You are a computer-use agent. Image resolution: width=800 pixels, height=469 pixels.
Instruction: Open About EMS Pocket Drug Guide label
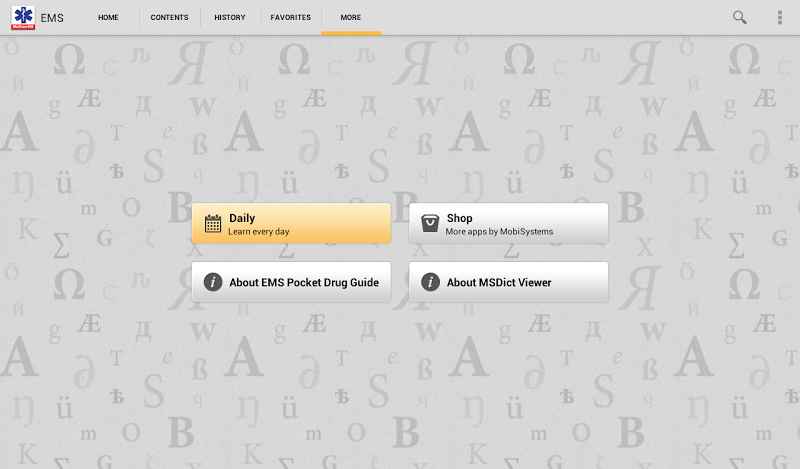(304, 283)
